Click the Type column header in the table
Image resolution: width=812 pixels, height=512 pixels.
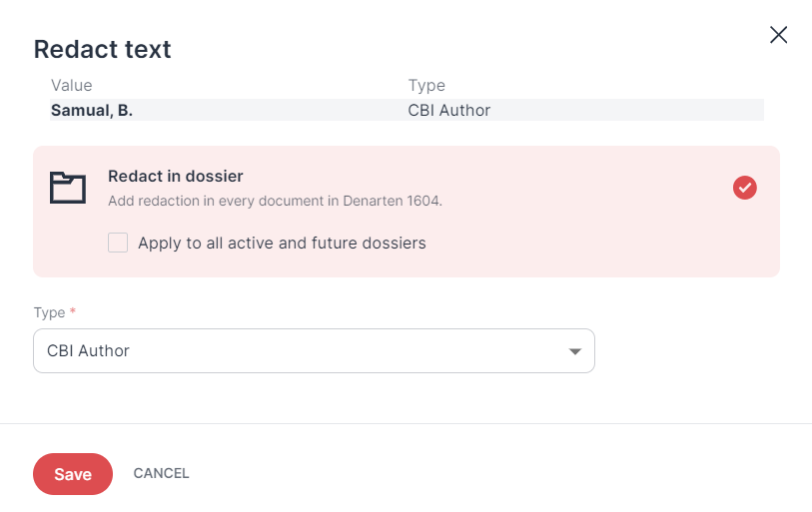(426, 85)
